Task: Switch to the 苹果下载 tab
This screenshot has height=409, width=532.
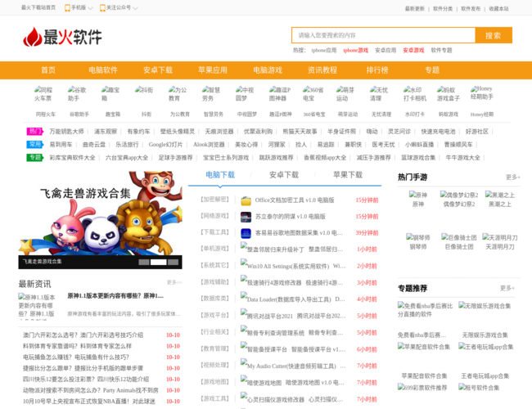Action: pos(348,175)
